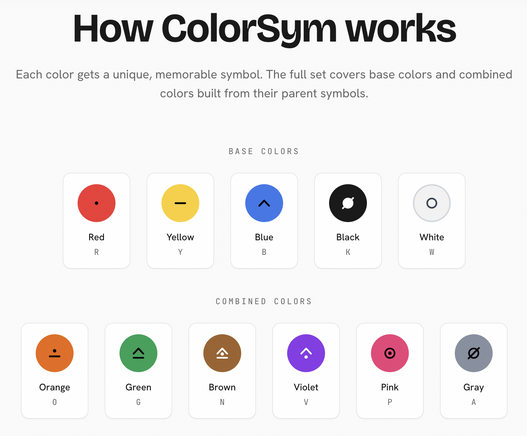
Task: Click the letter code Y under Yellow
Action: (180, 252)
